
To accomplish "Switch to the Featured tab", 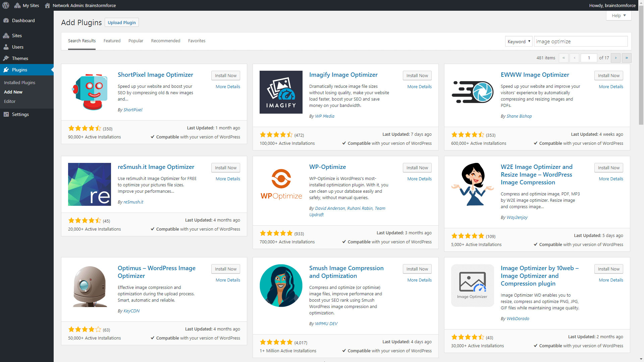I will (112, 41).
